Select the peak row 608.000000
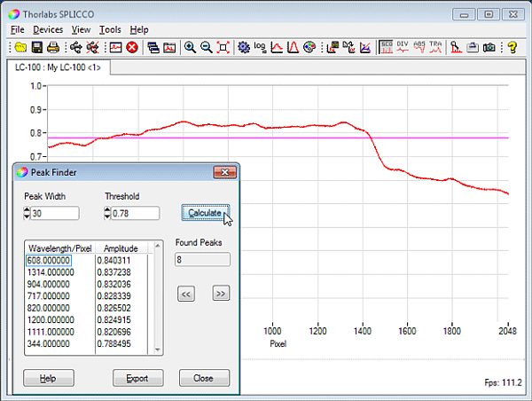 [87, 261]
